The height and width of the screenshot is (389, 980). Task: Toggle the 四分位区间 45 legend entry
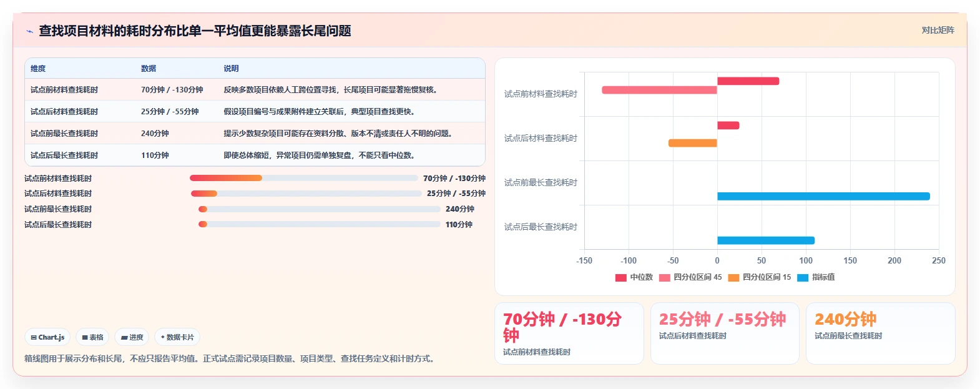[x=690, y=277]
